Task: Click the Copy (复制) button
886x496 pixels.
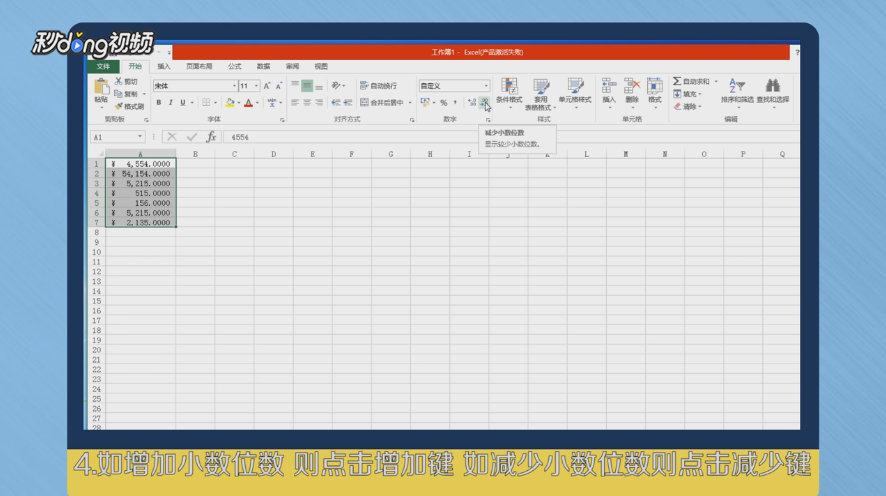Action: [126, 94]
